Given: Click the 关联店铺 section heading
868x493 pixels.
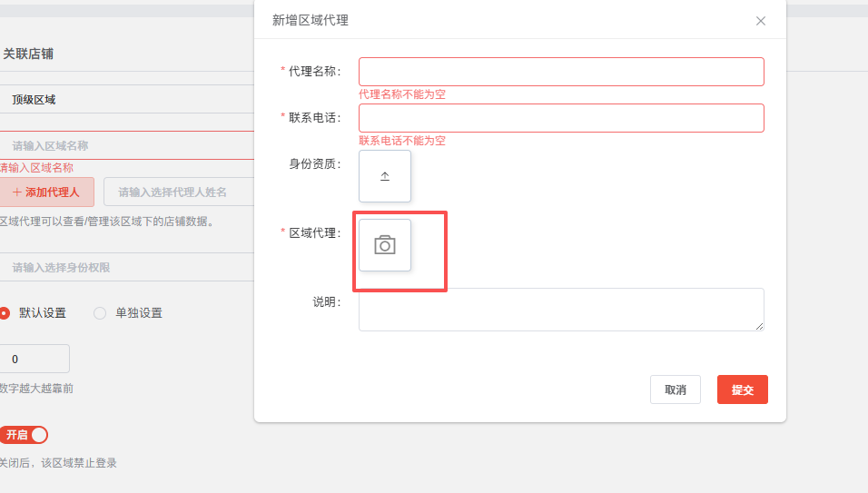Looking at the screenshot, I should 28,54.
